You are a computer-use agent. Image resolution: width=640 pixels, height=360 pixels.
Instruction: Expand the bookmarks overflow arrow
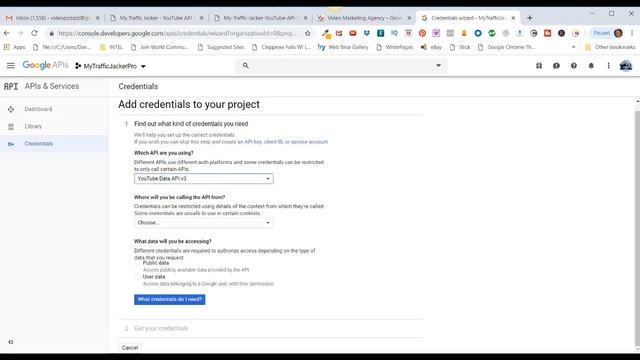coord(573,47)
